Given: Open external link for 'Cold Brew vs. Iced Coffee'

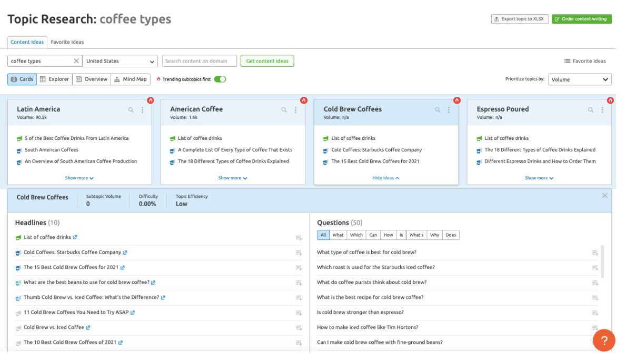Looking at the screenshot, I should (x=88, y=328).
